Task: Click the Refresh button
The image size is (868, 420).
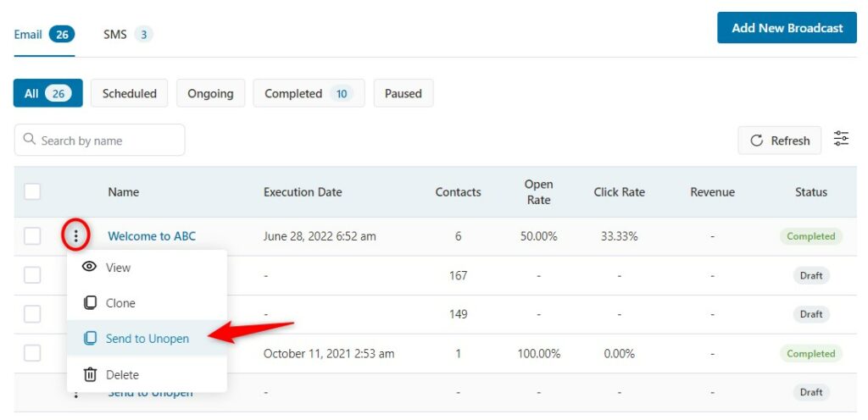Action: coord(780,141)
